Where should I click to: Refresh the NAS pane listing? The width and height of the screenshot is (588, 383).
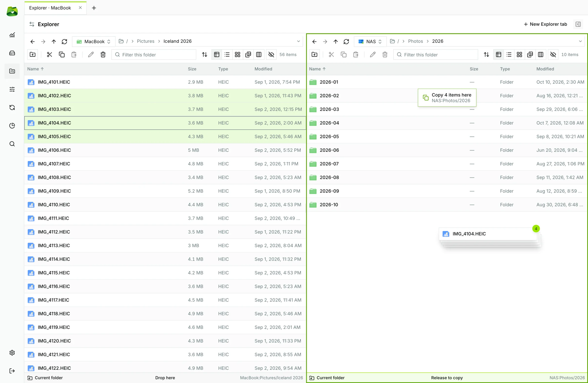pos(346,41)
